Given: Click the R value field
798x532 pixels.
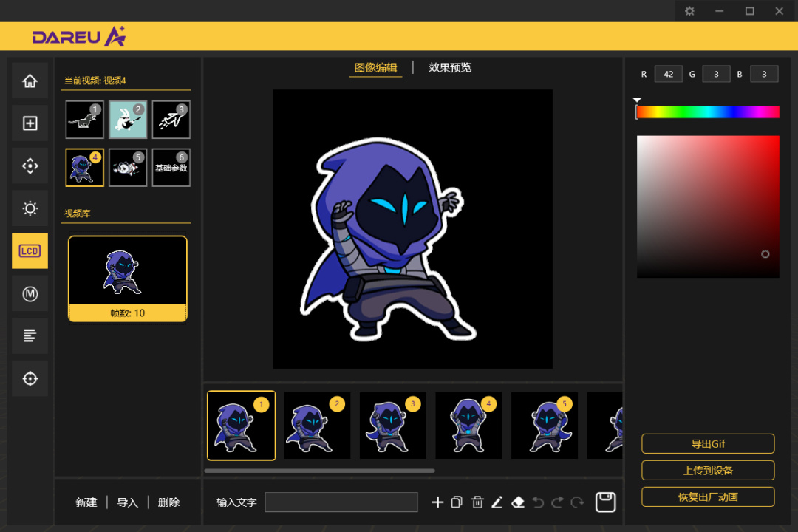Looking at the screenshot, I should [668, 75].
